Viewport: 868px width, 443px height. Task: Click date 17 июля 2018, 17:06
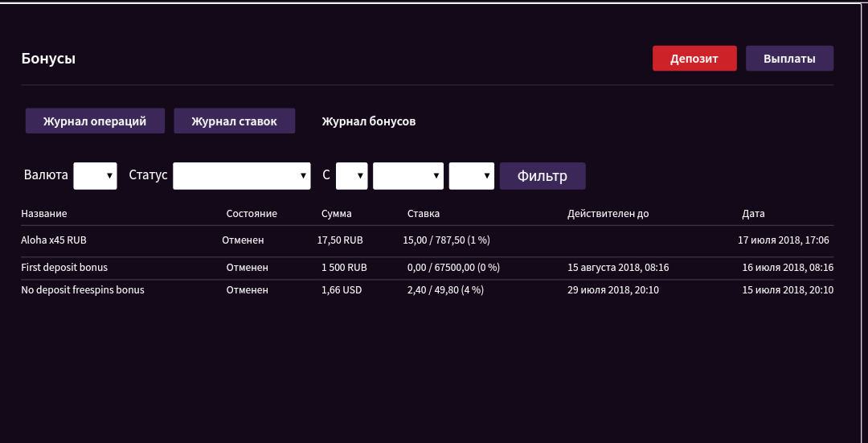[784, 240]
